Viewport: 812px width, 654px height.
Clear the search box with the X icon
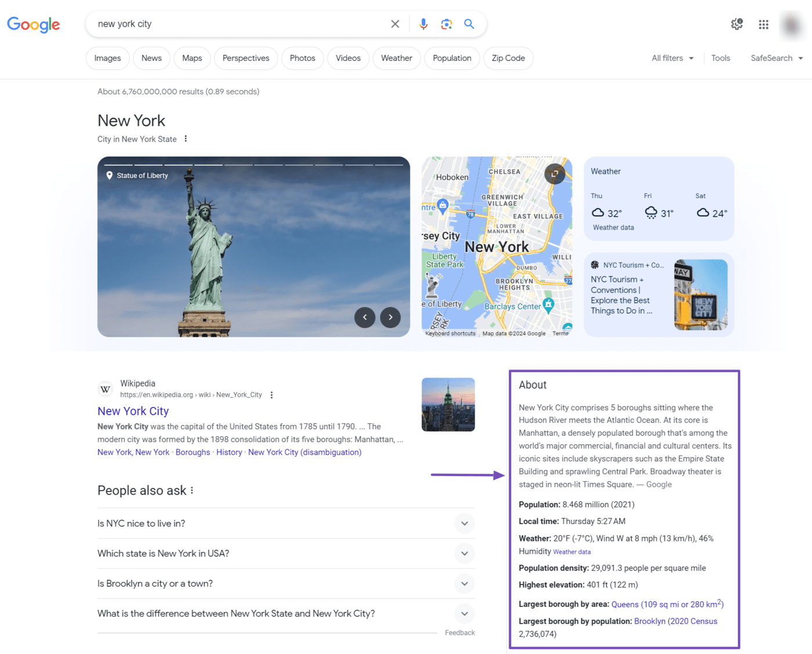click(395, 24)
